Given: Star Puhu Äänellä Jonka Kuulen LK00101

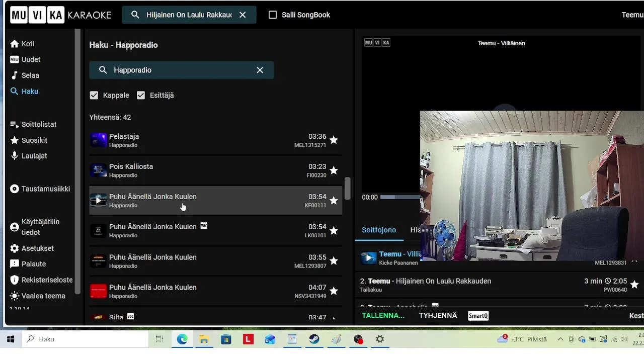Looking at the screenshot, I should coord(334,230).
